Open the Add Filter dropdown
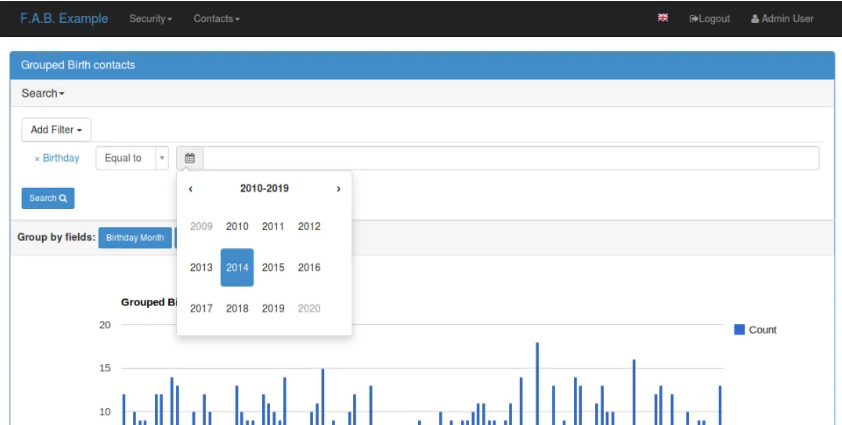Viewport: 842px width, 425px height. (x=56, y=130)
